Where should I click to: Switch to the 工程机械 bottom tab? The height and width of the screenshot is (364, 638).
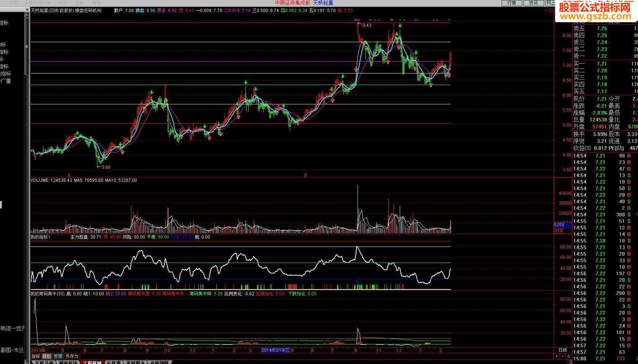click(92, 362)
